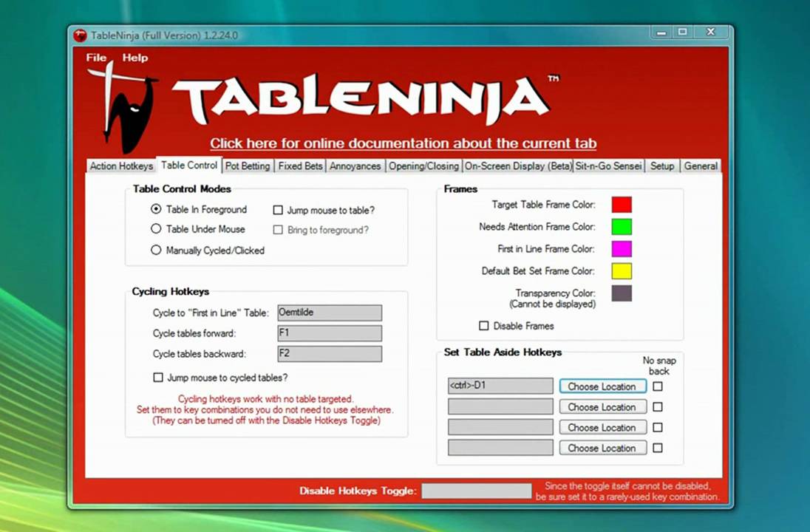Open the Help menu

point(135,58)
